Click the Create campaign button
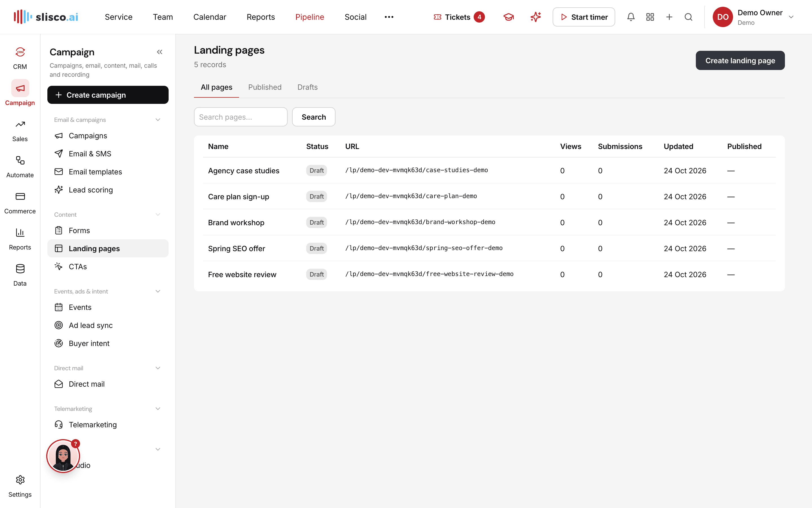Image resolution: width=812 pixels, height=508 pixels. [x=108, y=95]
